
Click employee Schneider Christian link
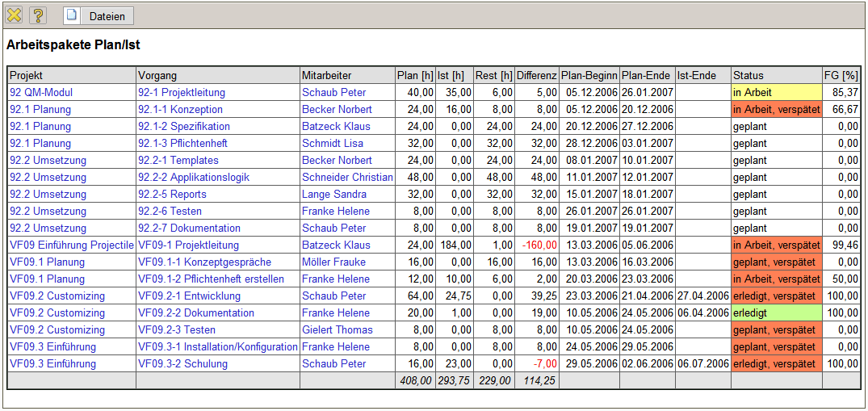347,178
